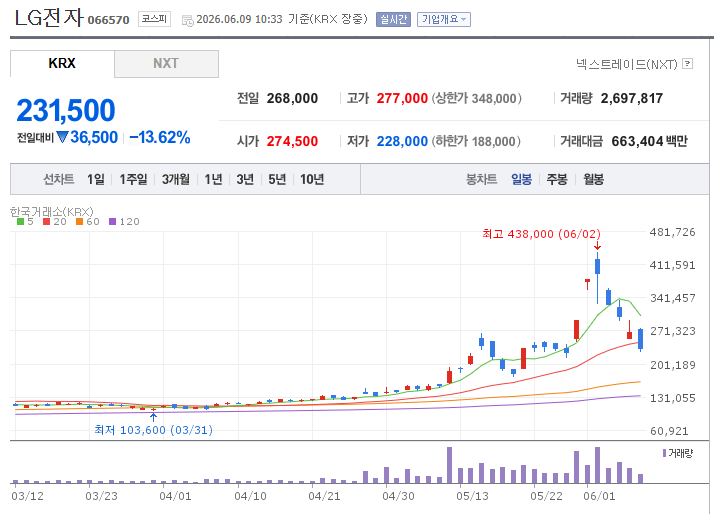Click the 481,726 y-axis label
Viewport: 714px width, 514px height.
click(673, 232)
